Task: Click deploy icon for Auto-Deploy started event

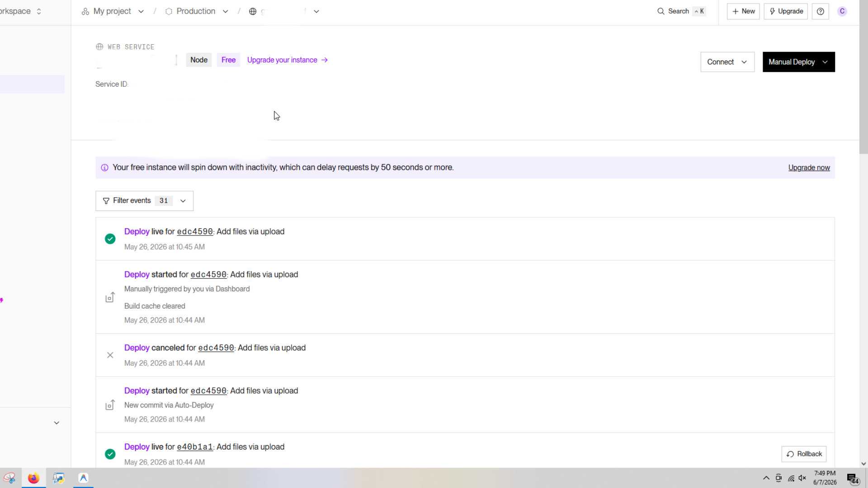Action: [x=110, y=404]
